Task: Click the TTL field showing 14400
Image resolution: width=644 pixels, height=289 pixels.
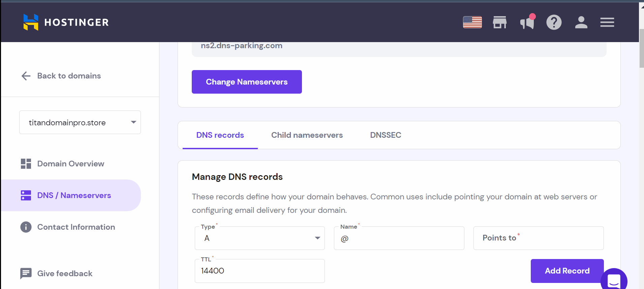Action: point(259,271)
